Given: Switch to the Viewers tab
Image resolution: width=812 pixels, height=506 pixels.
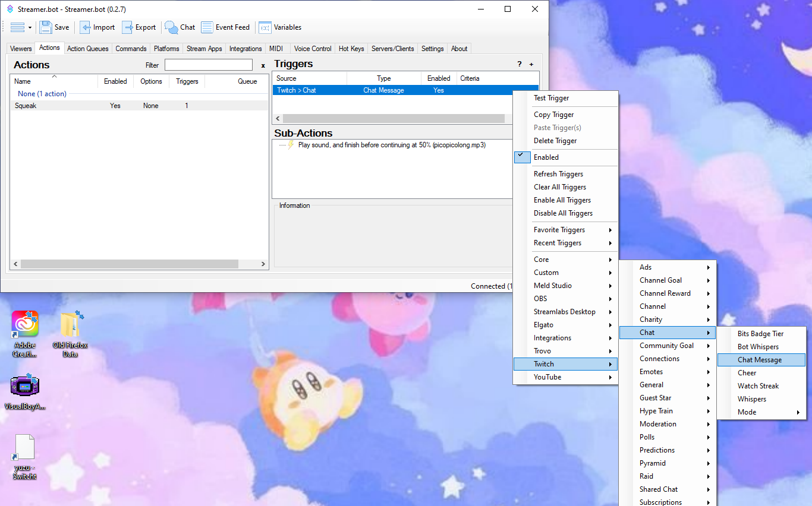Looking at the screenshot, I should [21, 49].
